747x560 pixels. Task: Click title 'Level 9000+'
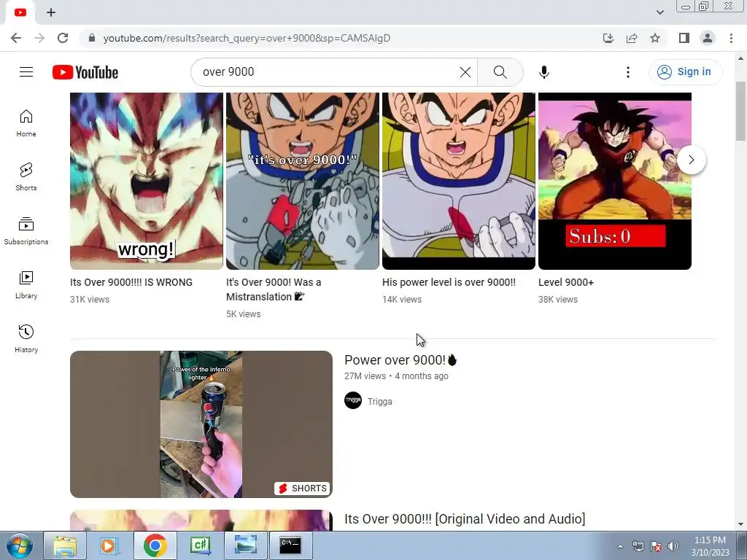566,282
